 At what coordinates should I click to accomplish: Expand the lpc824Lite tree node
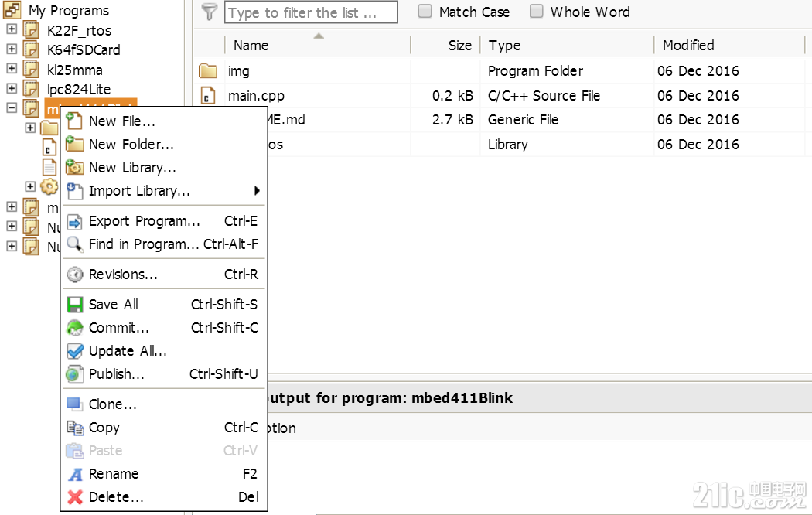coord(12,88)
